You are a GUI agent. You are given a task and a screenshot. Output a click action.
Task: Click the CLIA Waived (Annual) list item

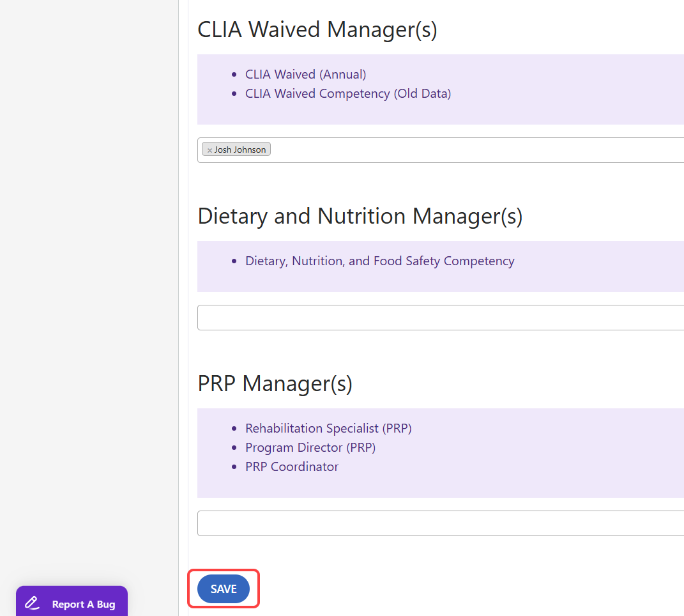point(305,74)
